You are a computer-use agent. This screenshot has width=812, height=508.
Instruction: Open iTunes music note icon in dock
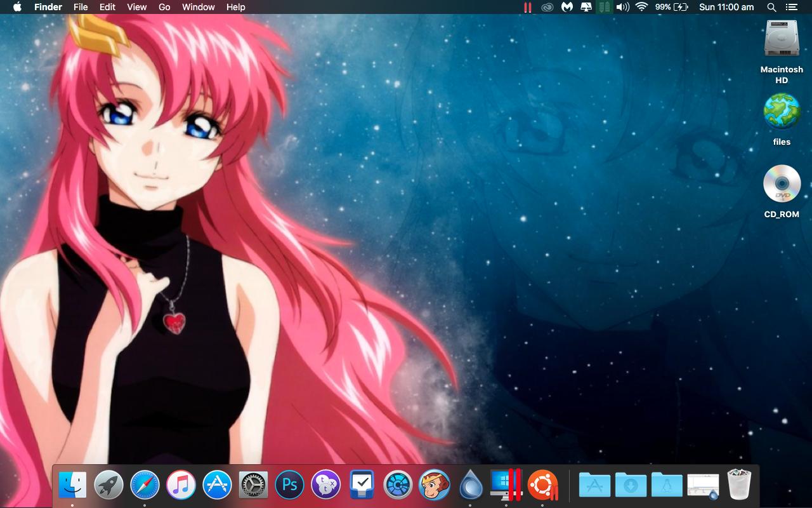click(x=181, y=485)
